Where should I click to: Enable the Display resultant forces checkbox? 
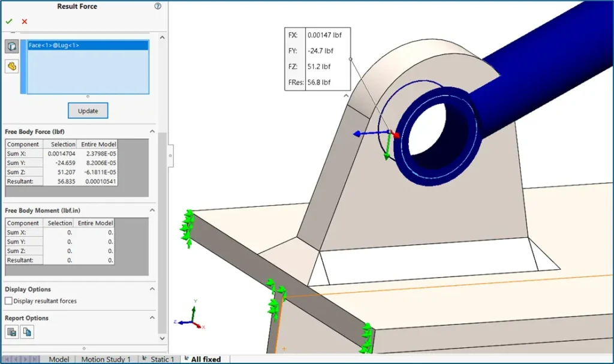(x=8, y=301)
